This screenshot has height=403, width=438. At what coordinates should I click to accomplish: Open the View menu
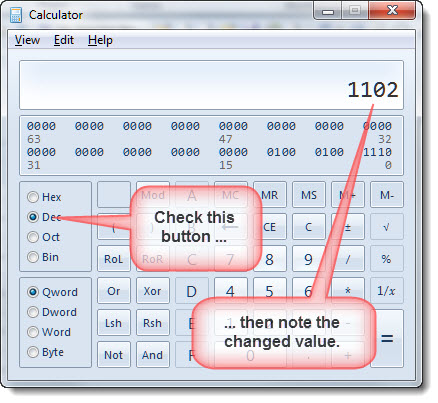coord(27,40)
